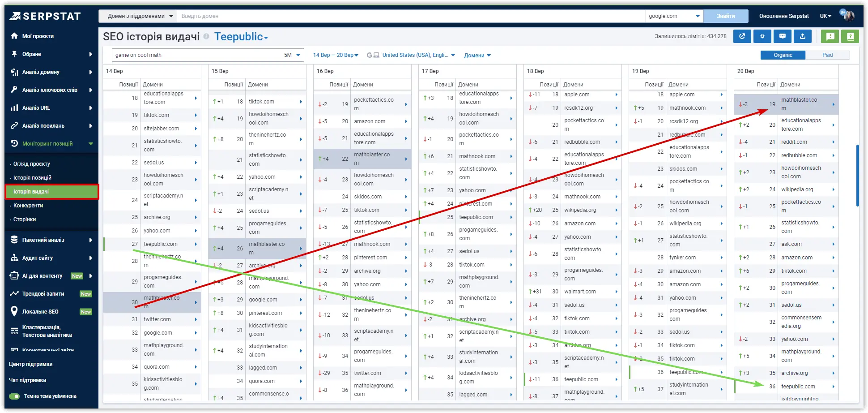868x413 pixels.
Task: Click the 17 Бер column header
Action: coord(430,71)
